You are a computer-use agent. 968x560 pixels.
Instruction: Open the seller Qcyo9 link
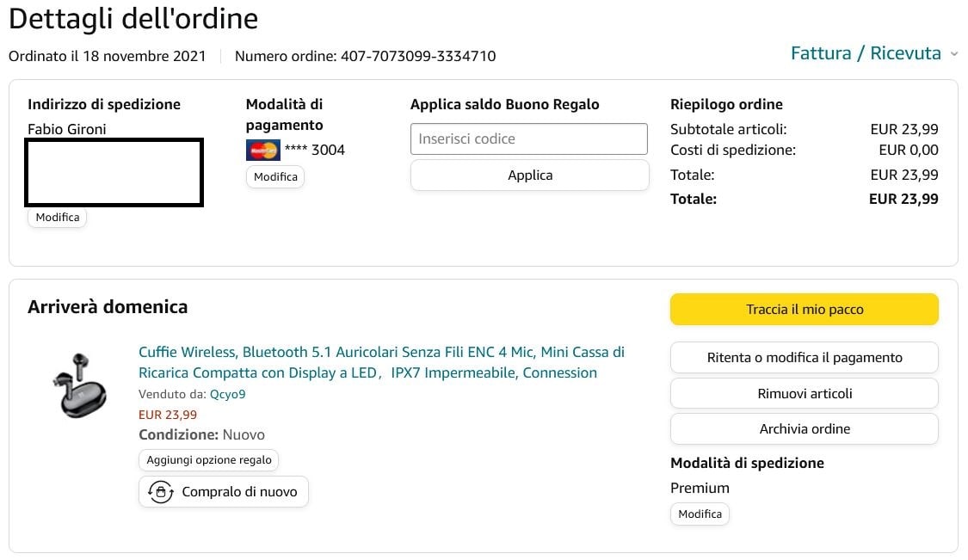click(x=228, y=394)
